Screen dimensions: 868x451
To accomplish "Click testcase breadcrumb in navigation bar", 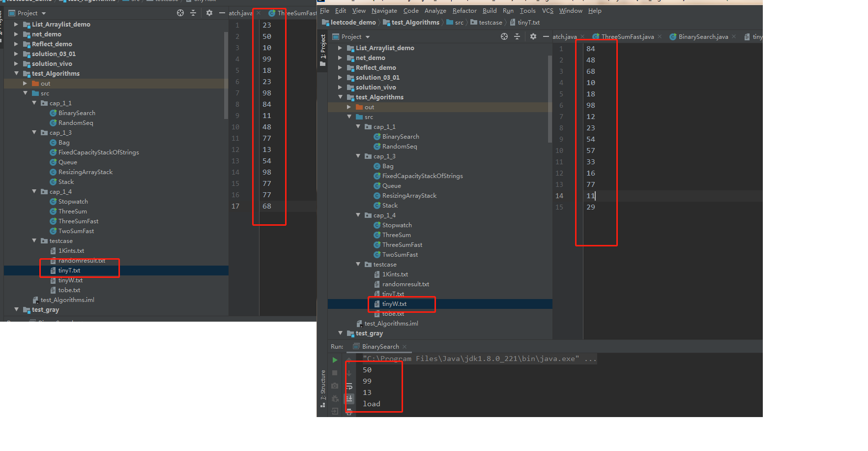I will point(487,22).
